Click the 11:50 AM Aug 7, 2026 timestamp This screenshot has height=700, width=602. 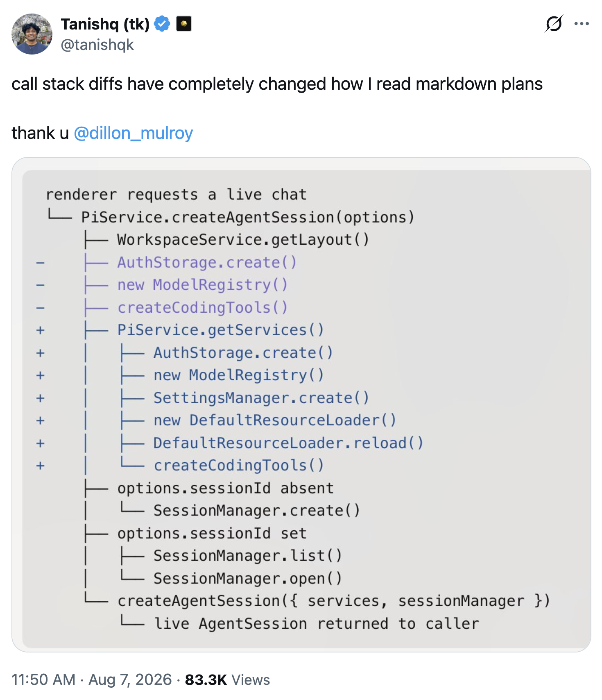91,680
